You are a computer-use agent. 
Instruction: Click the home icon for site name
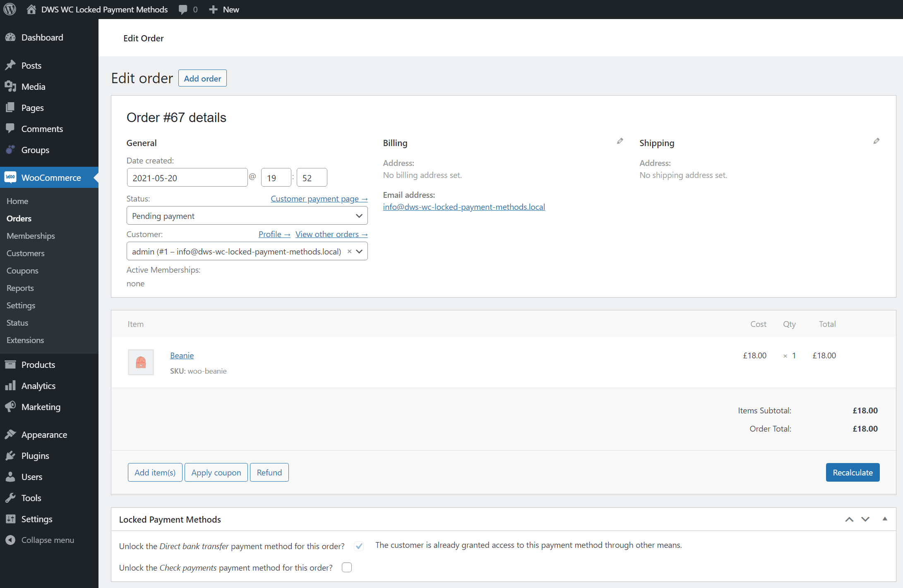tap(31, 10)
